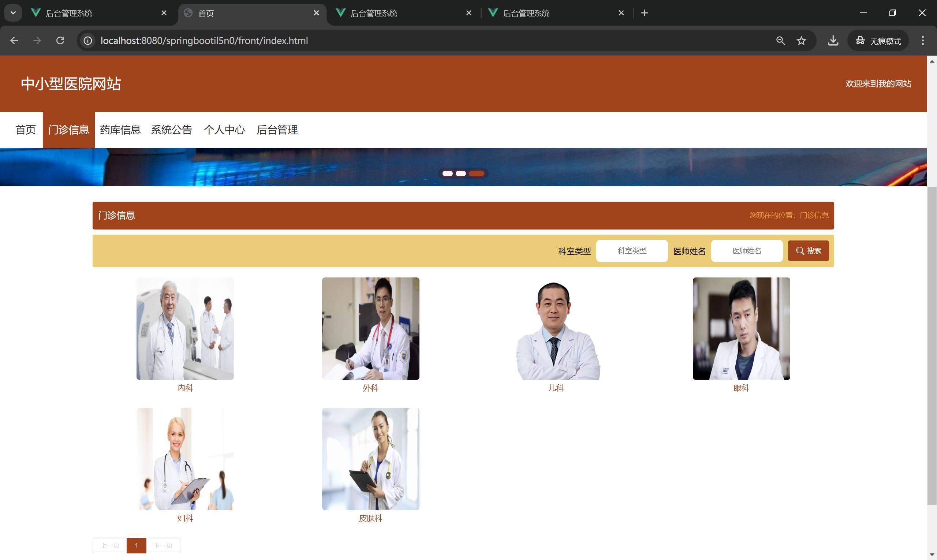Click the browser forward arrow
The width and height of the screenshot is (937, 560).
pyautogui.click(x=37, y=40)
